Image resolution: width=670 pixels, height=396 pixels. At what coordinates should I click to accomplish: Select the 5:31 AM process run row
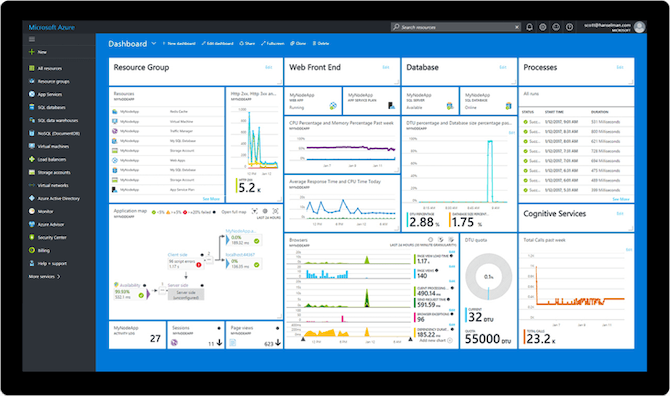576,190
